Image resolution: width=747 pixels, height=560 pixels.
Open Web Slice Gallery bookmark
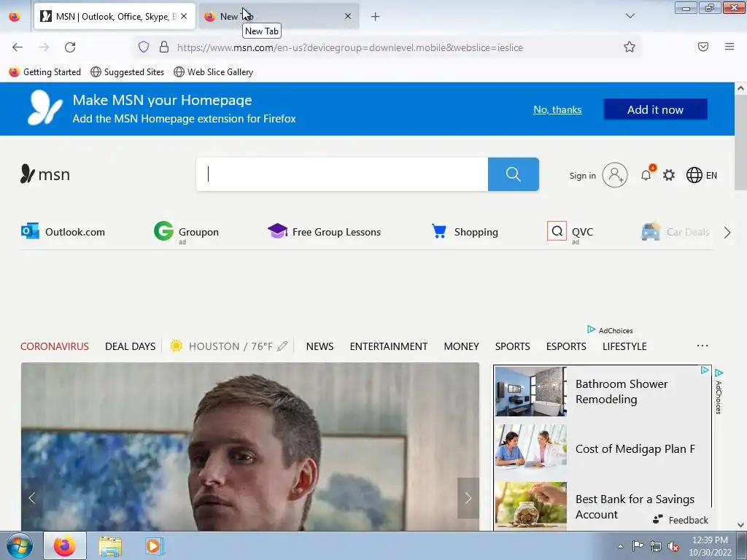tap(214, 72)
